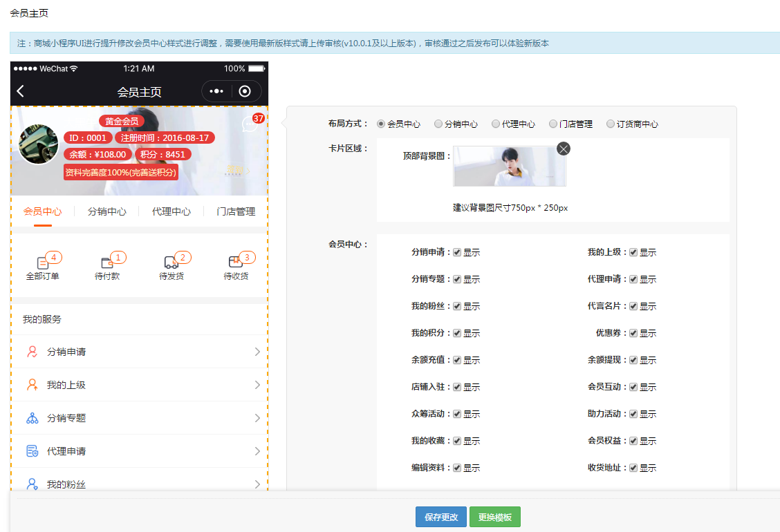Image resolution: width=780 pixels, height=532 pixels.
Task: Toggle 分销专题 显示 checkbox
Action: [x=457, y=279]
